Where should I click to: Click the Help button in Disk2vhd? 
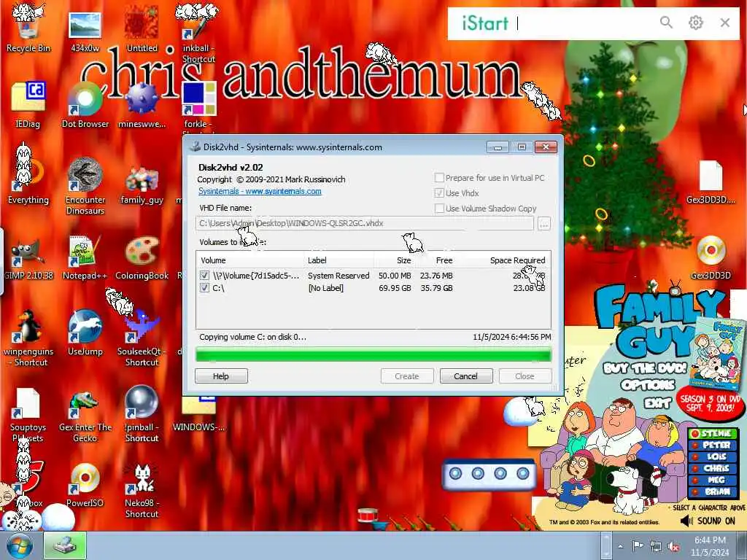[221, 376]
